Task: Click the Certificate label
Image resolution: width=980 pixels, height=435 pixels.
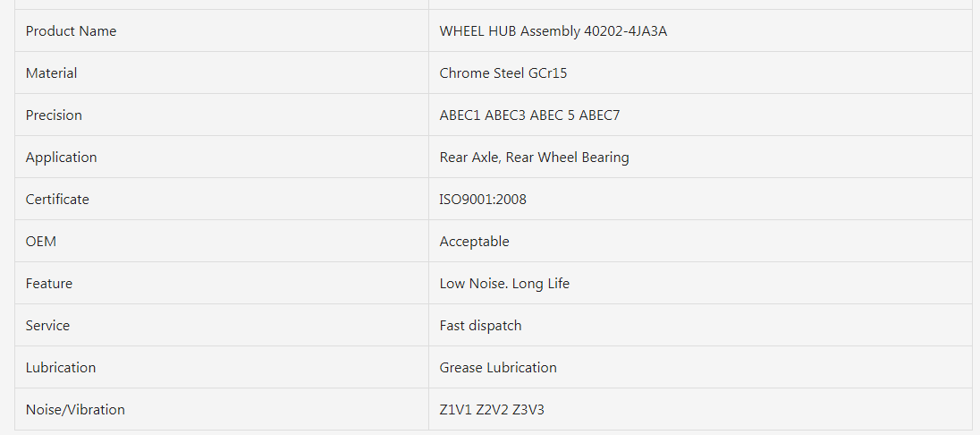Action: tap(57, 199)
